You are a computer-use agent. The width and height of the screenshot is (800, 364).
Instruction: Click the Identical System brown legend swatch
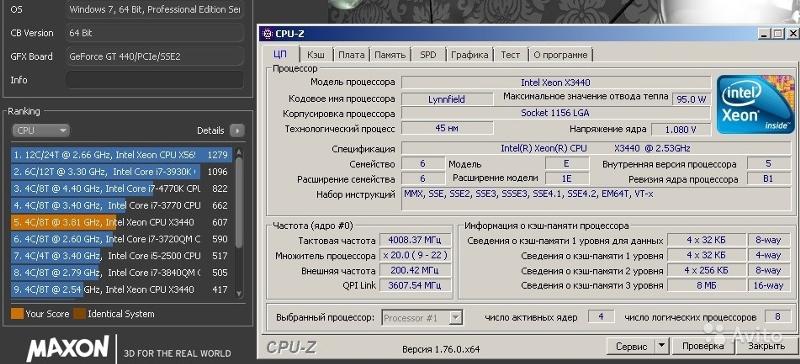[x=80, y=313]
